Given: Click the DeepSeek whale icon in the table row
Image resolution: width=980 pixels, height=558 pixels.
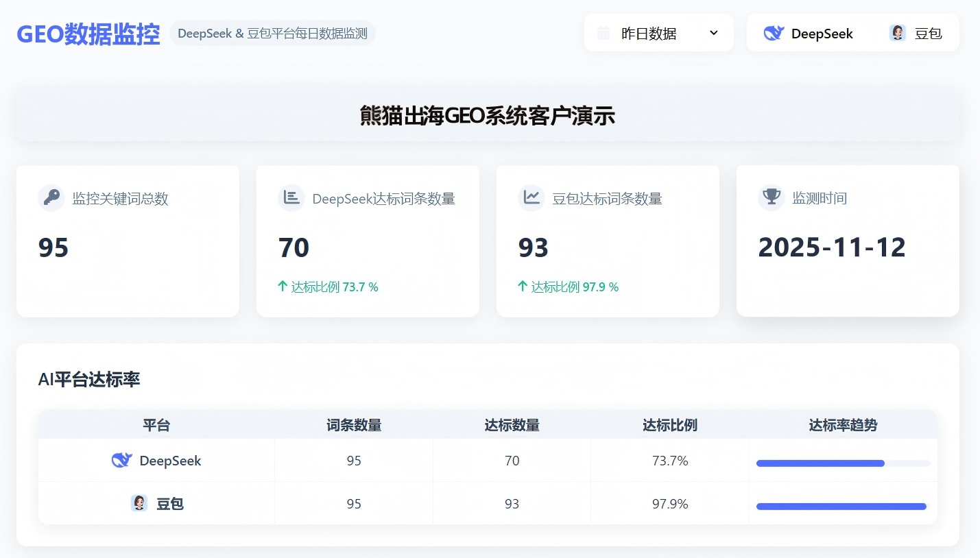Looking at the screenshot, I should click(121, 460).
